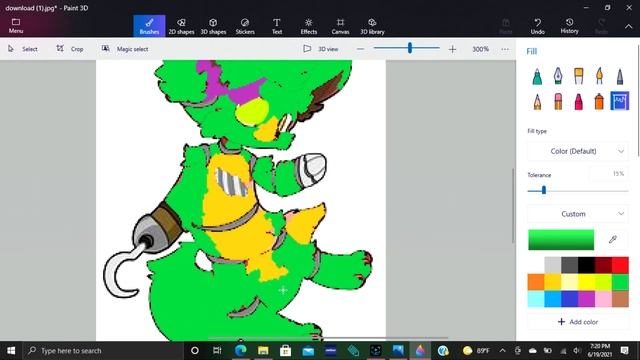
Task: Open the notification center icon
Action: (624, 350)
